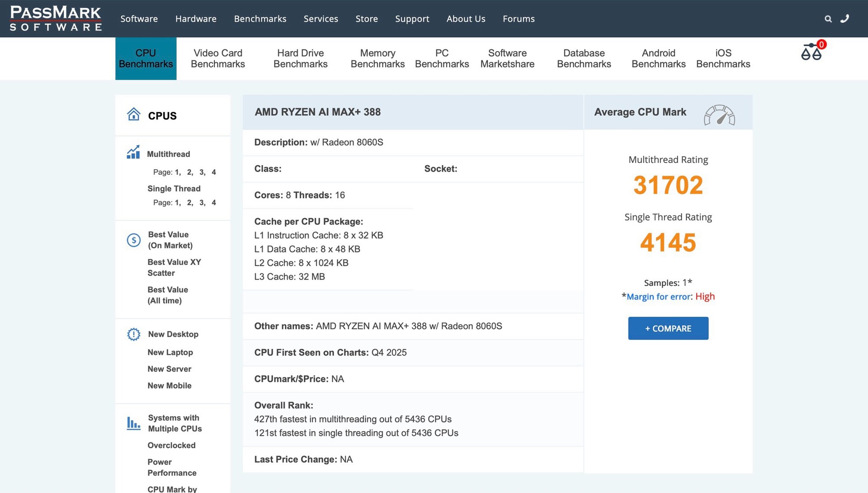Click the CPUS home icon

133,114
